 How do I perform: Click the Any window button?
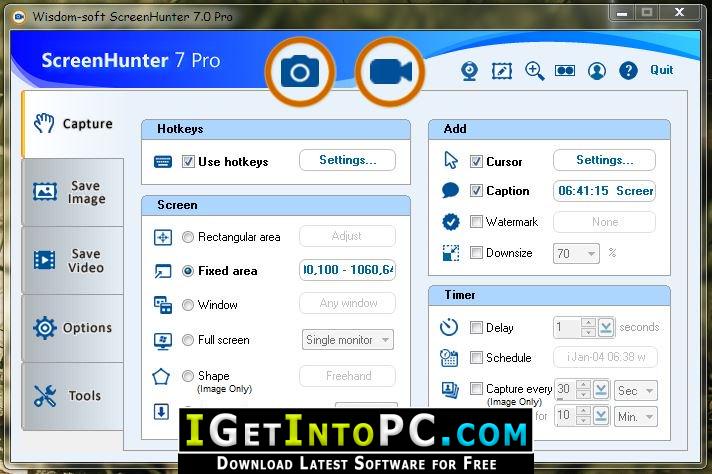347,303
